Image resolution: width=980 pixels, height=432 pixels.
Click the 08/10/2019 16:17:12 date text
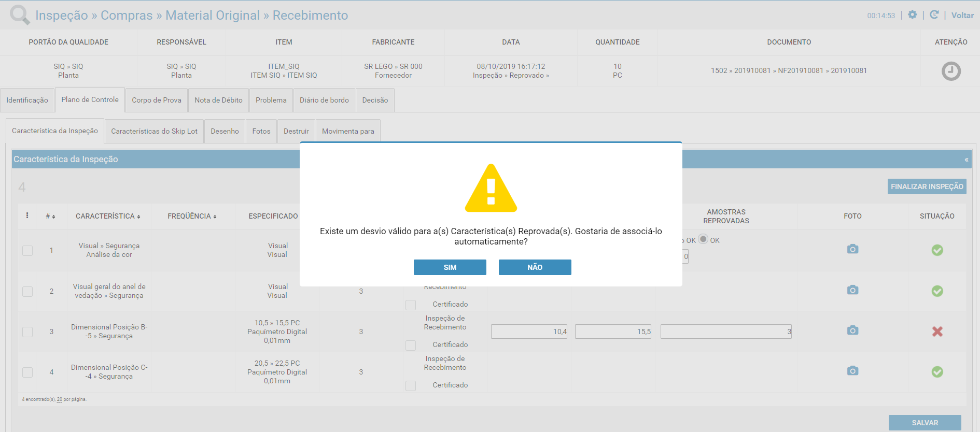click(x=511, y=66)
